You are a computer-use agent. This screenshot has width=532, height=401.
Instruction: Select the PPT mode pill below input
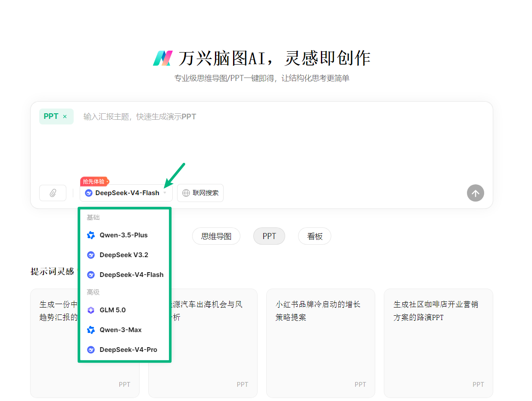click(x=269, y=236)
